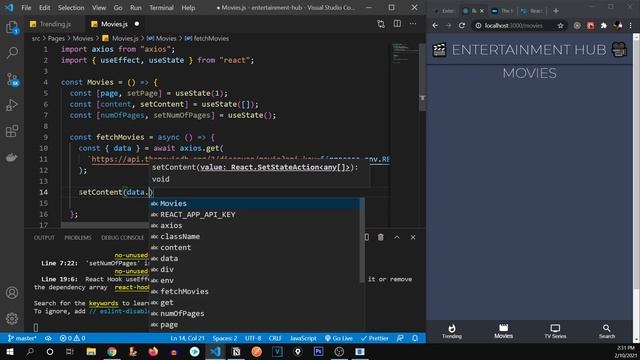Select Movies autocomplete suggestion
The height and width of the screenshot is (360, 640).
click(255, 203)
